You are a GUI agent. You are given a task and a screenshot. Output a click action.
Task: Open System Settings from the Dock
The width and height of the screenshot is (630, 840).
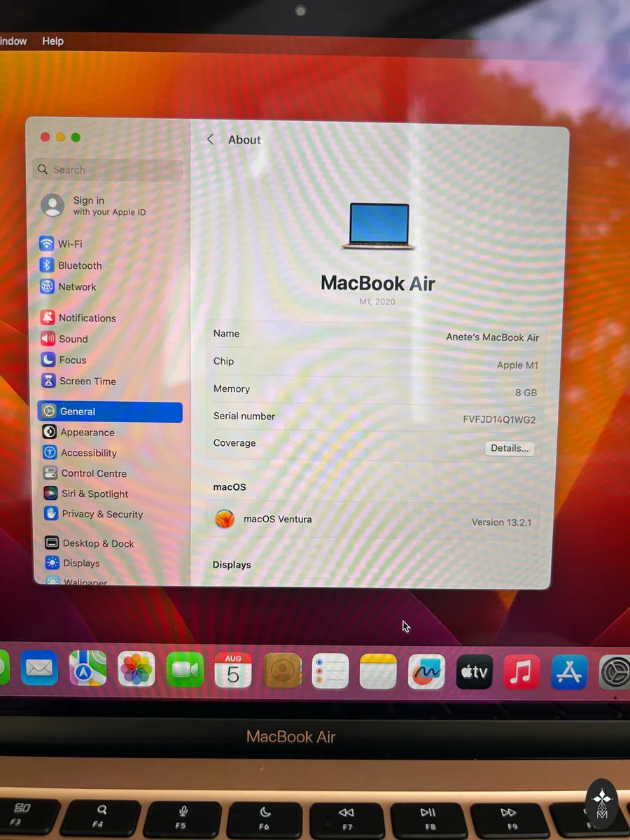click(x=615, y=672)
